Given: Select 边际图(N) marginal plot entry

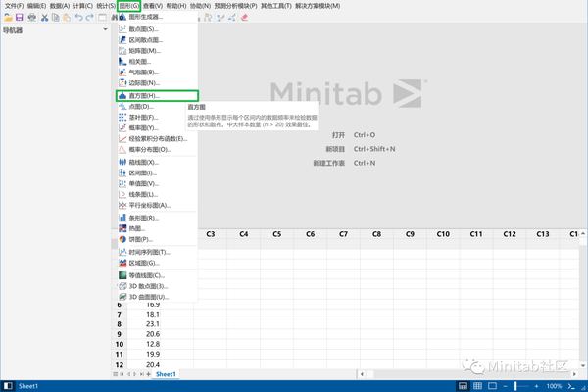Looking at the screenshot, I should coord(157,83).
